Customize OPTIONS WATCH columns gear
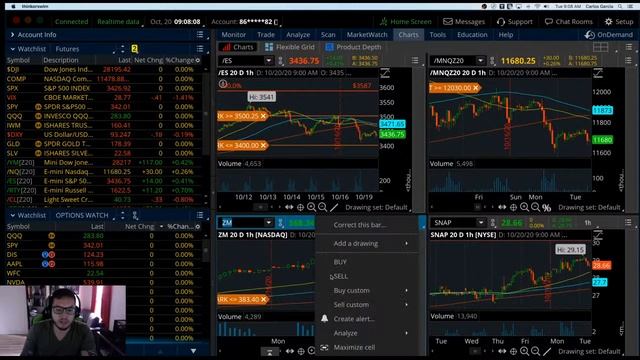Image resolution: width=640 pixels, height=360 pixels. [x=198, y=227]
